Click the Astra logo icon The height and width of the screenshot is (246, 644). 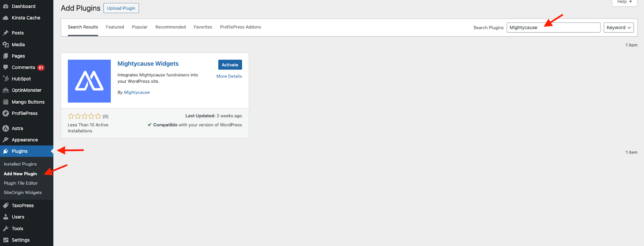6,129
